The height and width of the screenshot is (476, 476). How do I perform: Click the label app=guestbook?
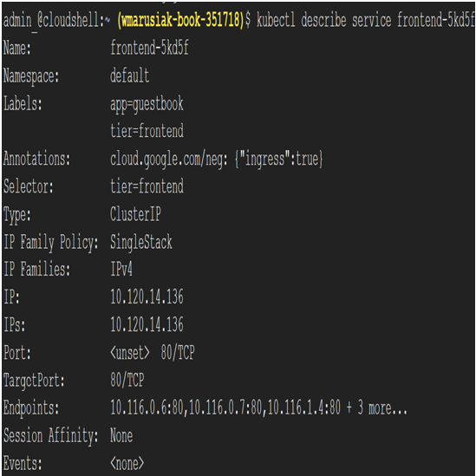click(147, 104)
